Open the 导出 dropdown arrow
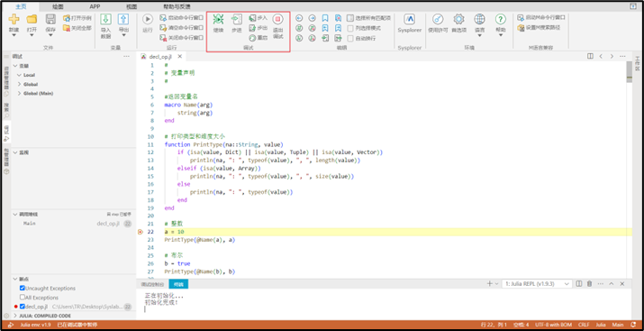 pyautogui.click(x=123, y=35)
